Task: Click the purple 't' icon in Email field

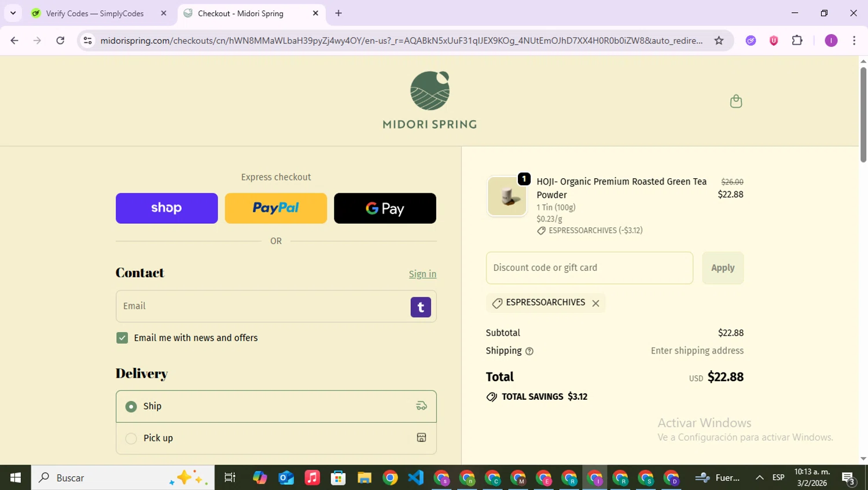Action: point(421,307)
